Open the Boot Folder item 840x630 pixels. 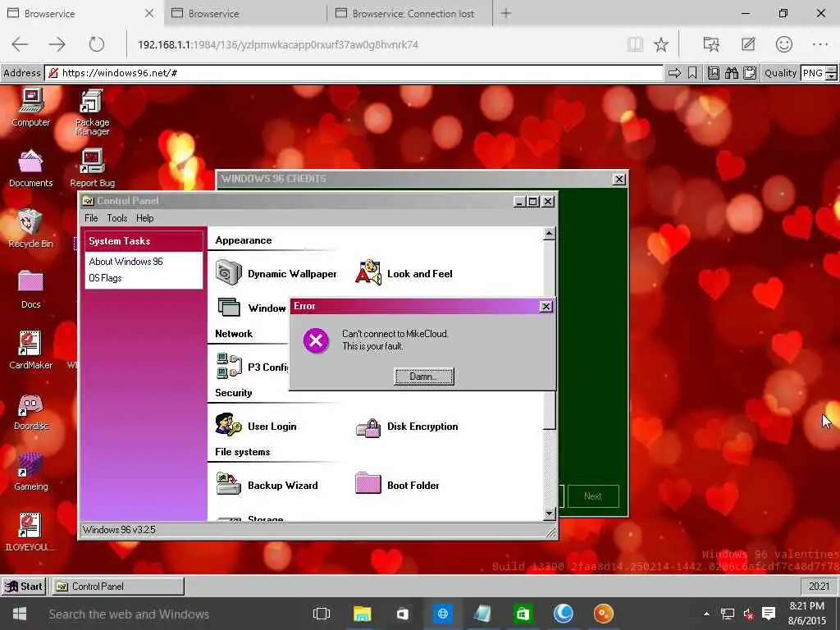pyautogui.click(x=398, y=485)
